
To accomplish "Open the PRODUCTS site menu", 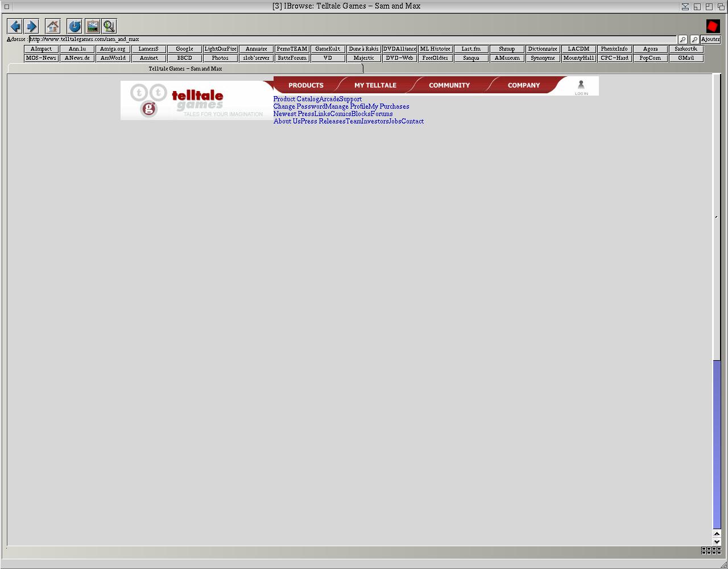I will coord(306,85).
